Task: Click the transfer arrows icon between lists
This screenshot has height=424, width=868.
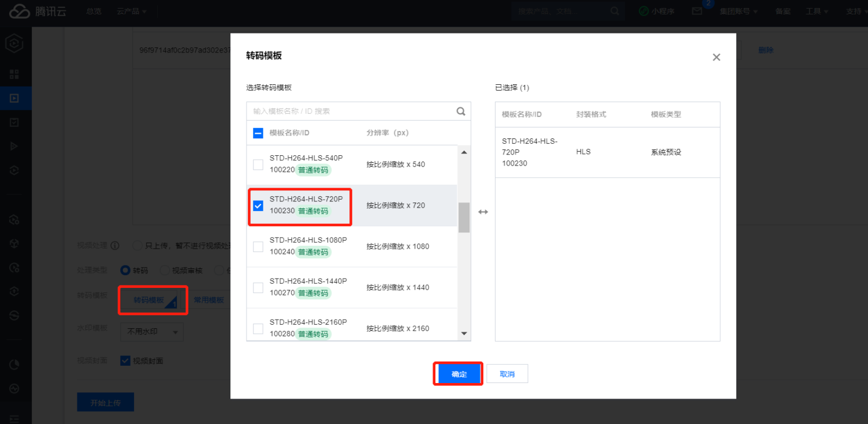Action: click(x=483, y=212)
